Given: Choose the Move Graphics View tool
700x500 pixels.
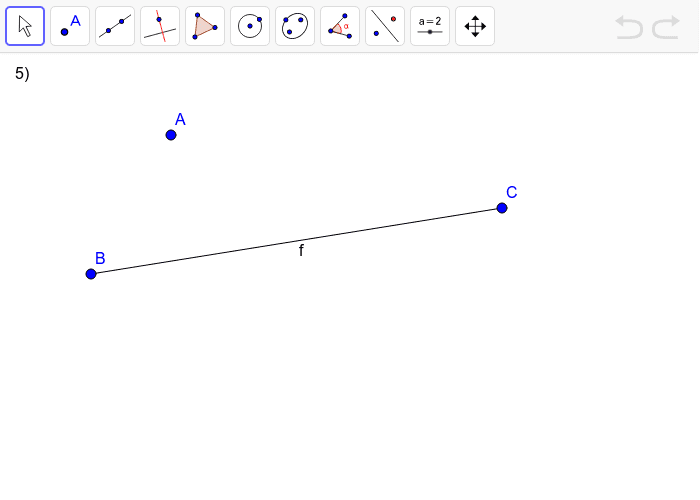Looking at the screenshot, I should [x=475, y=26].
